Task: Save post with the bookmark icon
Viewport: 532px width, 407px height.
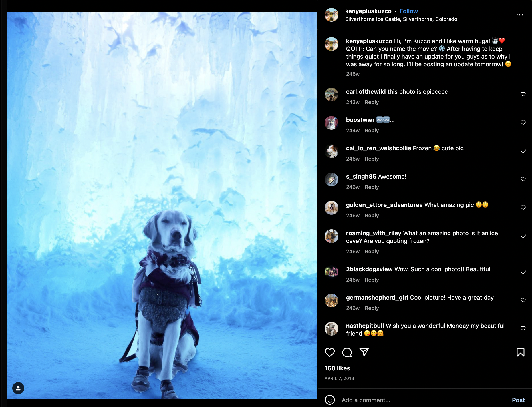Action: [520, 352]
